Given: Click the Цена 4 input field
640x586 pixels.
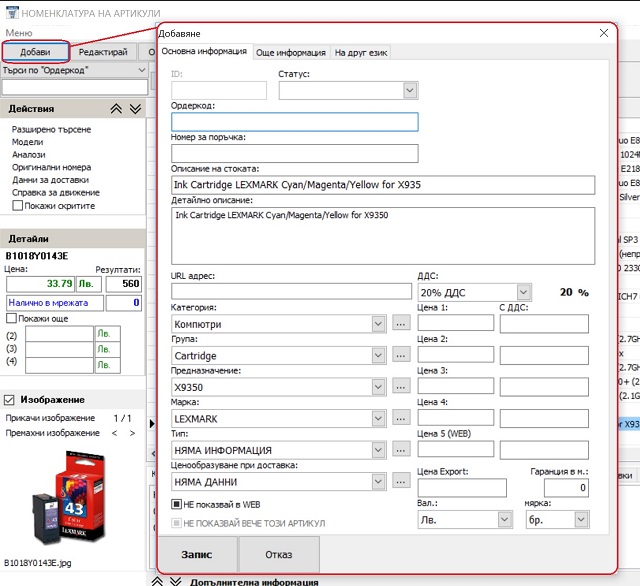Looking at the screenshot, I should 456,417.
